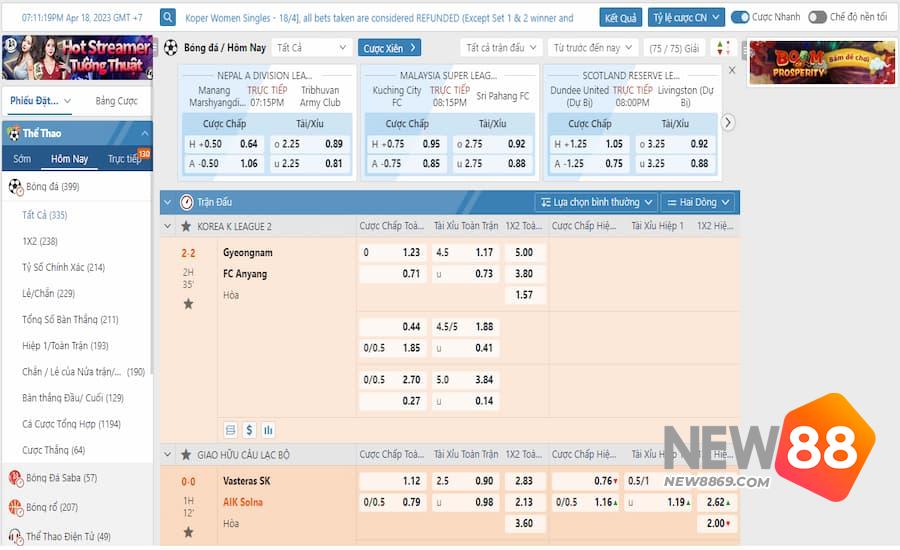Screen dimensions: 900x550
Task: Collapse the Thể Thao sidebar section
Action: point(145,133)
